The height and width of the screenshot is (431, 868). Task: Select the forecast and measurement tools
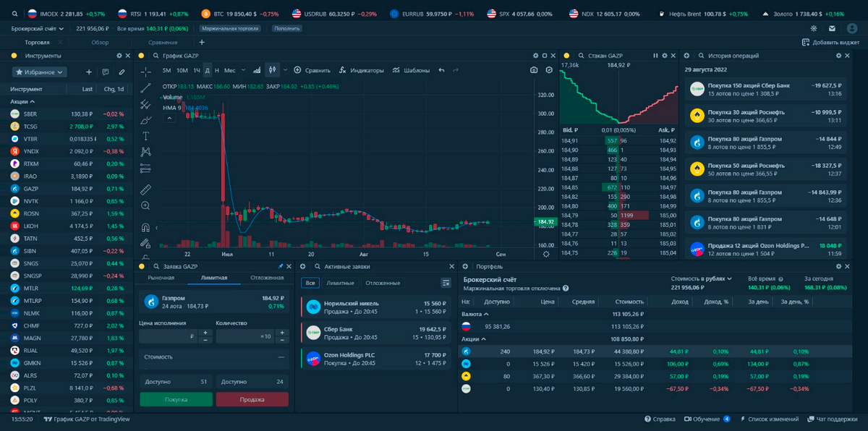pyautogui.click(x=145, y=168)
